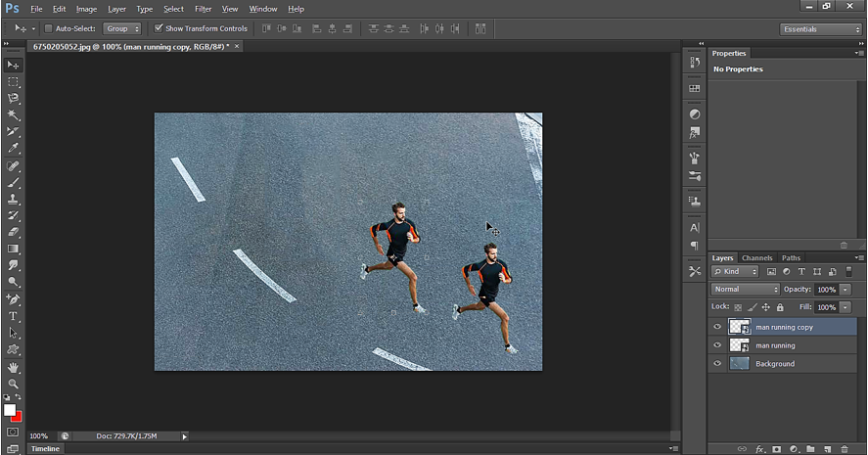Open the Opacity slider dropdown arrow
Viewport: 868px width, 455px height.
point(845,290)
